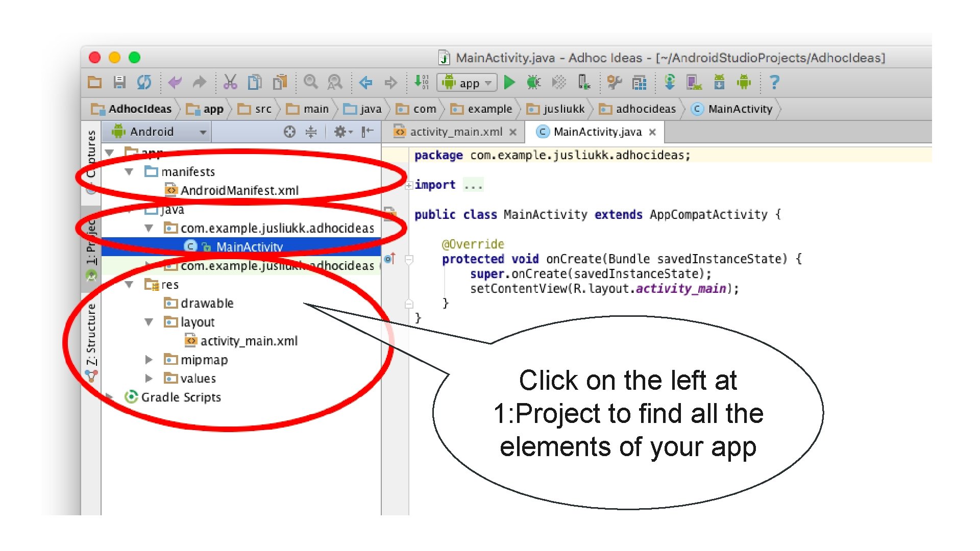Viewport: 980px width, 551px height.
Task: Toggle the 1: Project side panel
Action: pyautogui.click(x=91, y=242)
